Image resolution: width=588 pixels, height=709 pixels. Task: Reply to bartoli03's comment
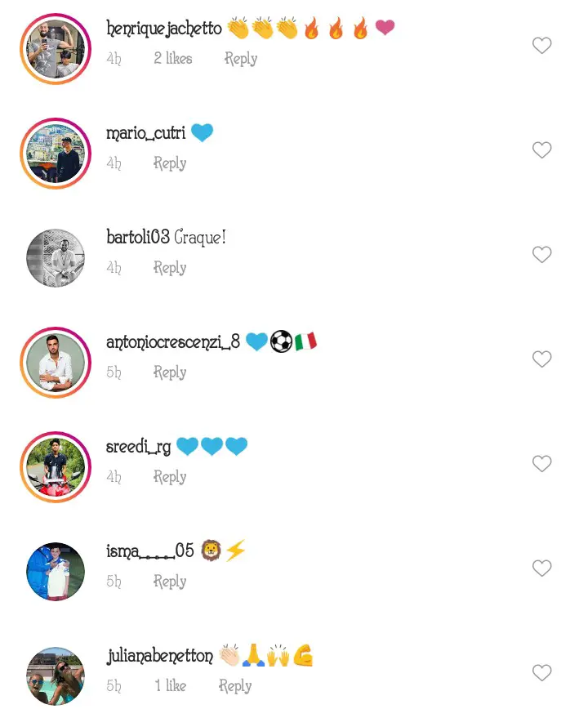click(170, 268)
